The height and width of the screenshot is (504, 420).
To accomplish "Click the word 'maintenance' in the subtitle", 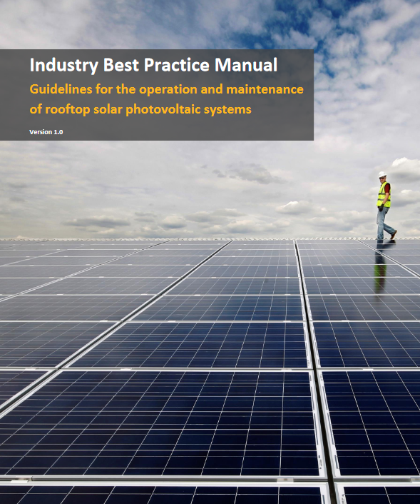I will [x=265, y=89].
